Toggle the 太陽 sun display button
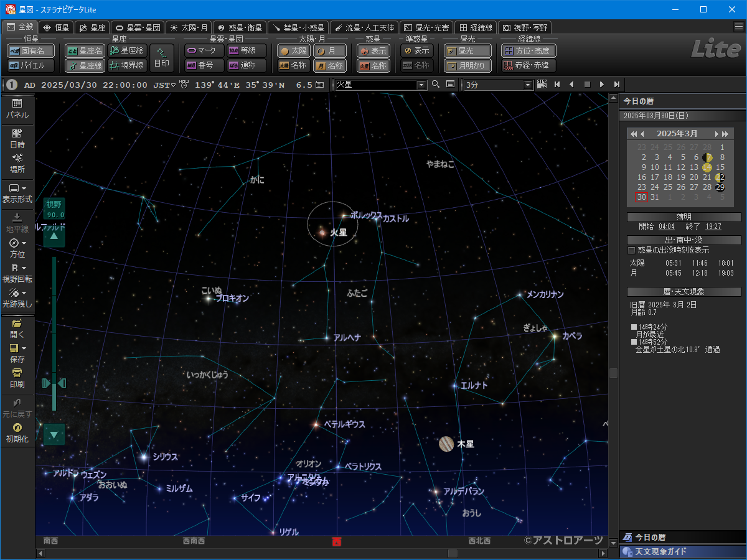Viewport: 747px width, 560px height. click(293, 51)
